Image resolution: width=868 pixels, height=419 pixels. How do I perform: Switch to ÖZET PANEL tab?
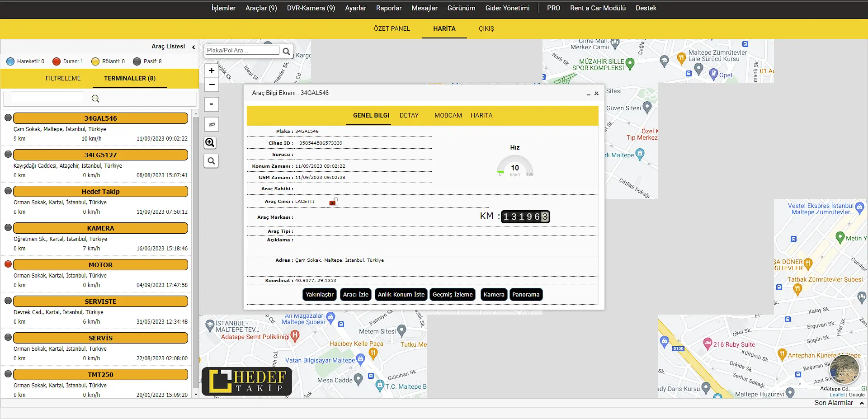tap(392, 28)
